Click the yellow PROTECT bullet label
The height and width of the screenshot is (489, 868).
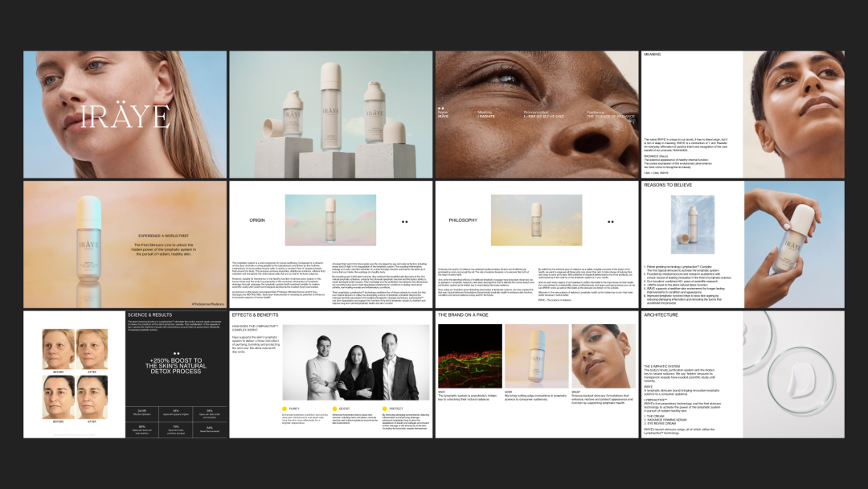tap(393, 409)
